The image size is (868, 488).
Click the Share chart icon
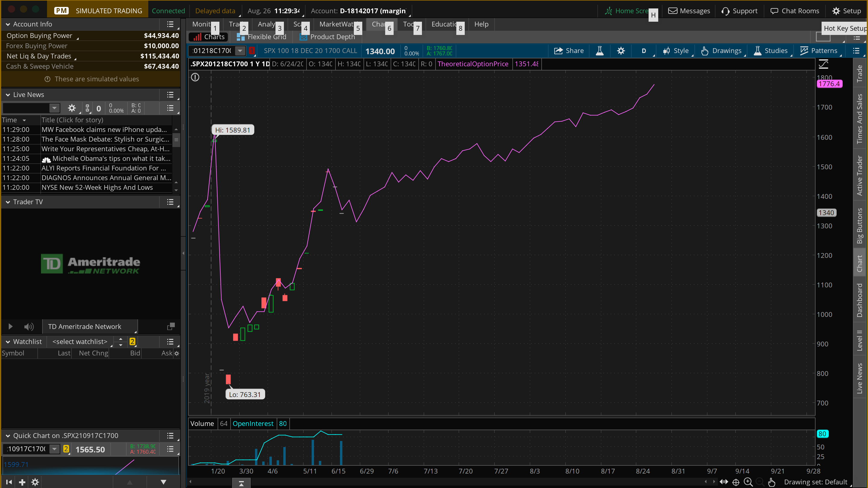(569, 51)
